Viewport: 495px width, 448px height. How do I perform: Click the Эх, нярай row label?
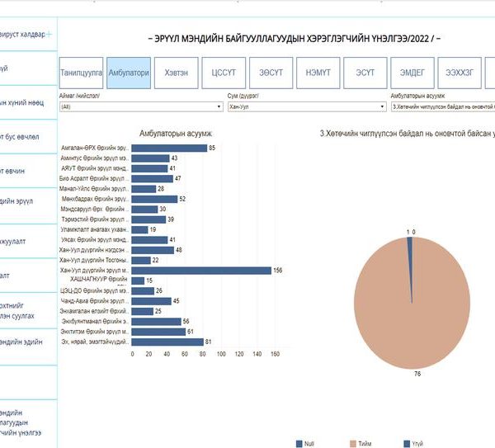coord(96,342)
